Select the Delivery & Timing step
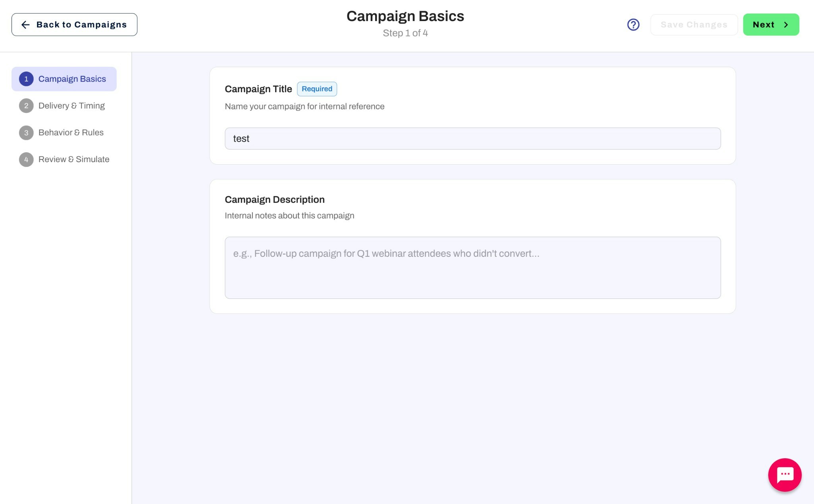 click(x=72, y=105)
